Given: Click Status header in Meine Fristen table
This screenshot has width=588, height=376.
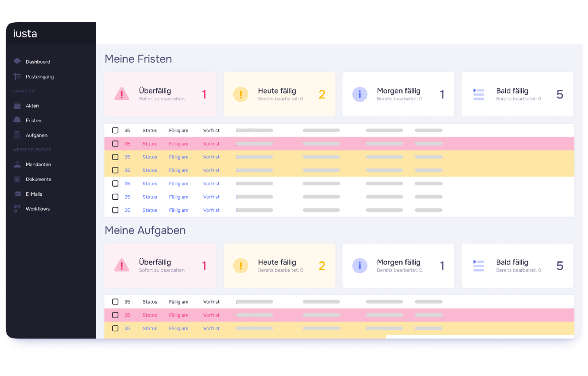Looking at the screenshot, I should (x=150, y=130).
